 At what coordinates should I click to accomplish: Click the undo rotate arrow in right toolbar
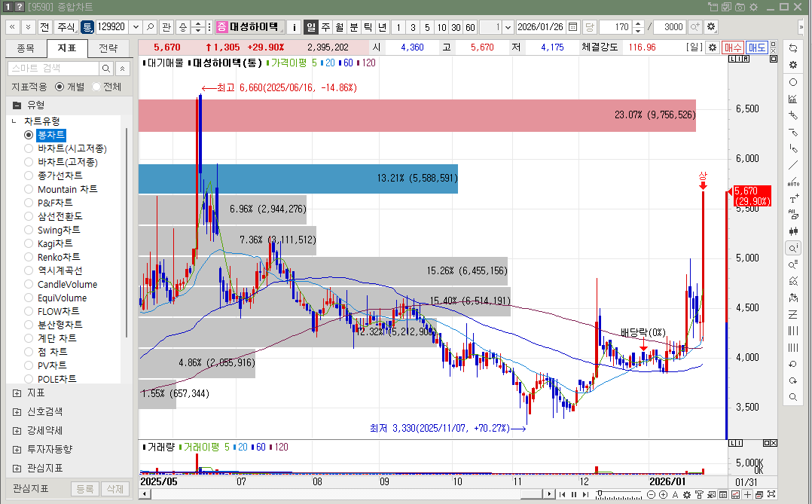point(793,364)
